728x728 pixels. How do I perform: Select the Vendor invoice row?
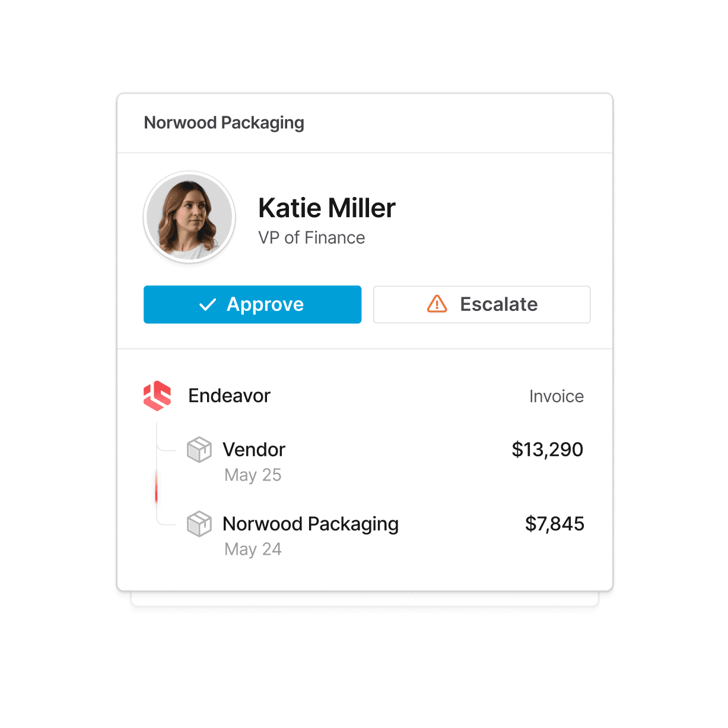tap(385, 462)
